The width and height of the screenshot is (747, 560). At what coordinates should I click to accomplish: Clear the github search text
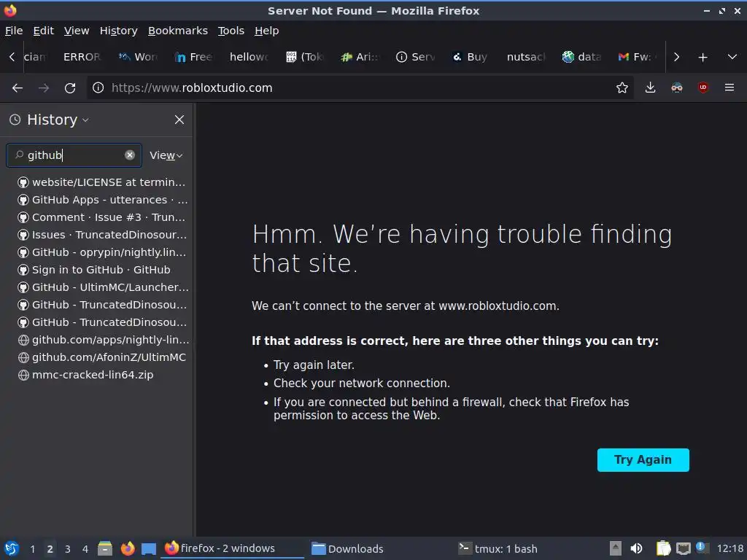pos(130,155)
